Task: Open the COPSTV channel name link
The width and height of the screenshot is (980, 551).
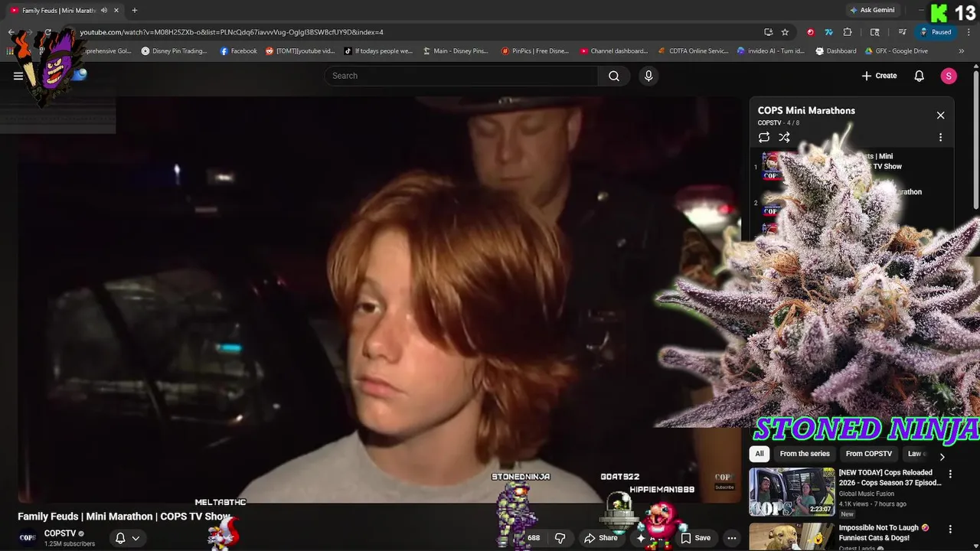Action: tap(60, 533)
